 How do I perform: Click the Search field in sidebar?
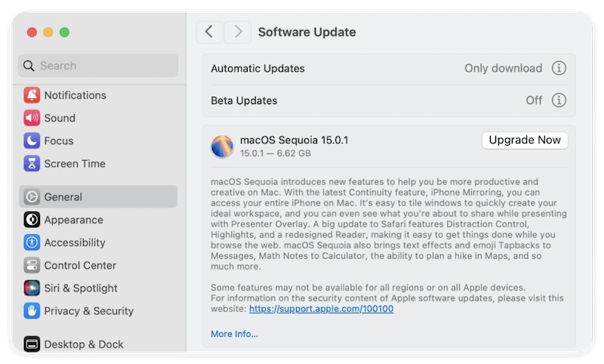[x=98, y=66]
